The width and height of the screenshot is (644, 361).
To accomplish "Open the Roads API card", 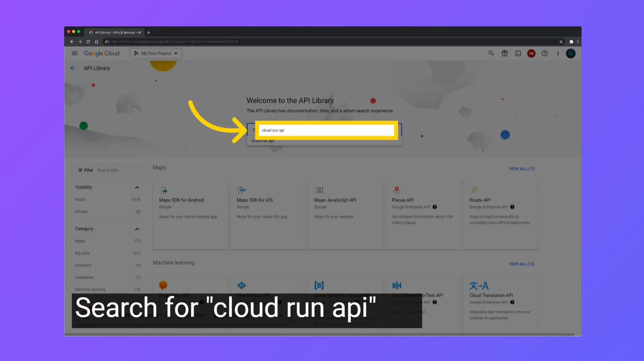I will (x=500, y=215).
